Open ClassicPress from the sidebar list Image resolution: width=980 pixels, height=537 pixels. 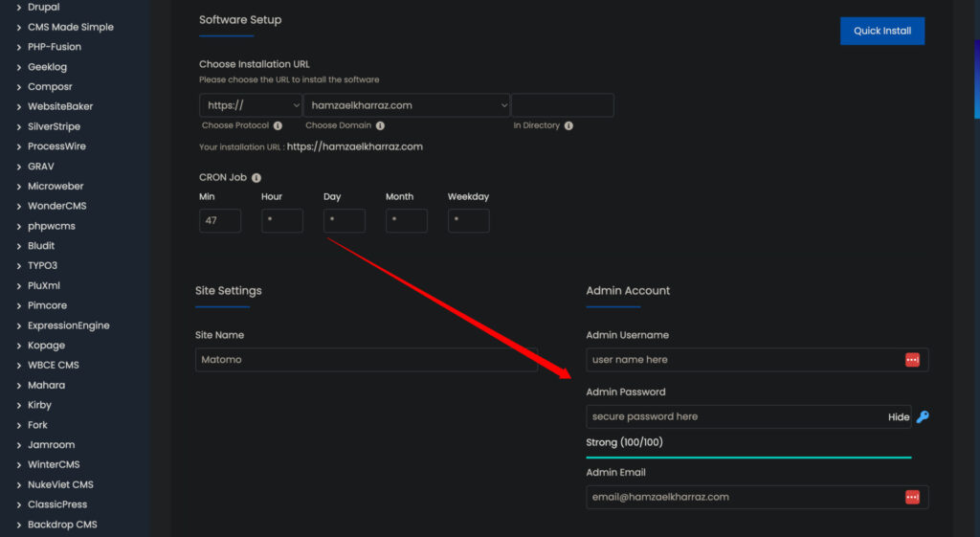56,504
